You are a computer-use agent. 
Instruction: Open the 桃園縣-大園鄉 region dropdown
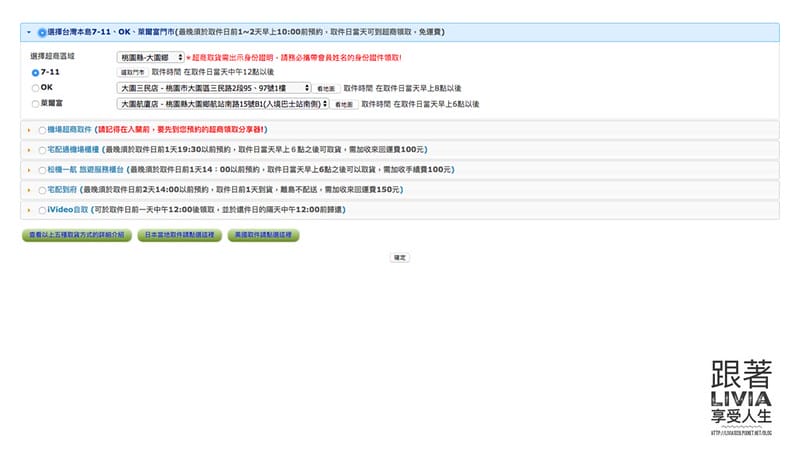[151, 58]
